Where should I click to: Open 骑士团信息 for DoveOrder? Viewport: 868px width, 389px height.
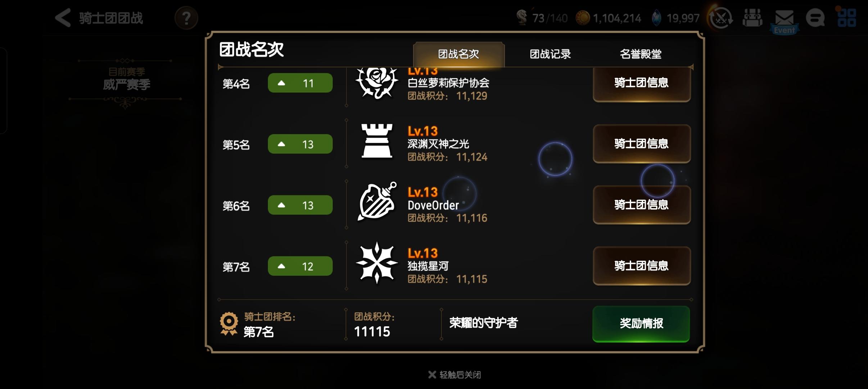coord(642,205)
